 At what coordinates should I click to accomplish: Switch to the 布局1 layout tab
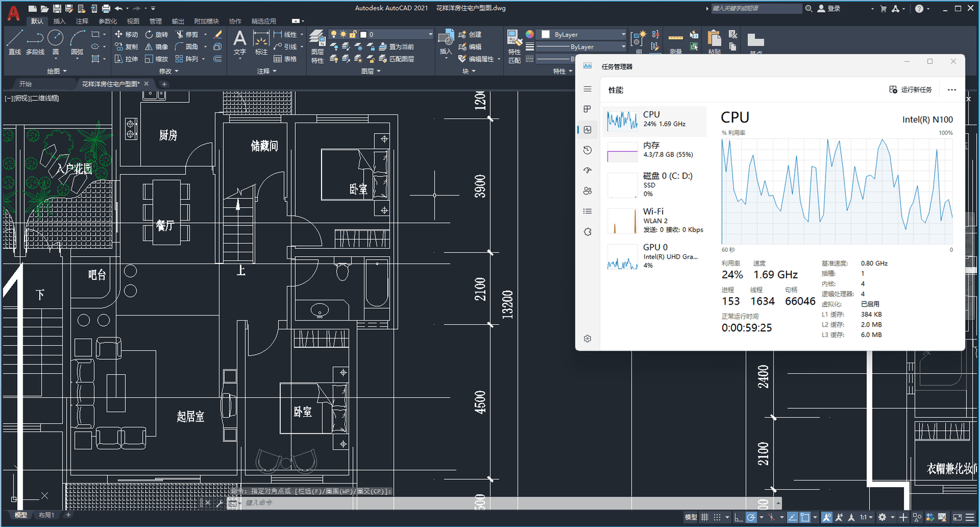pyautogui.click(x=47, y=515)
